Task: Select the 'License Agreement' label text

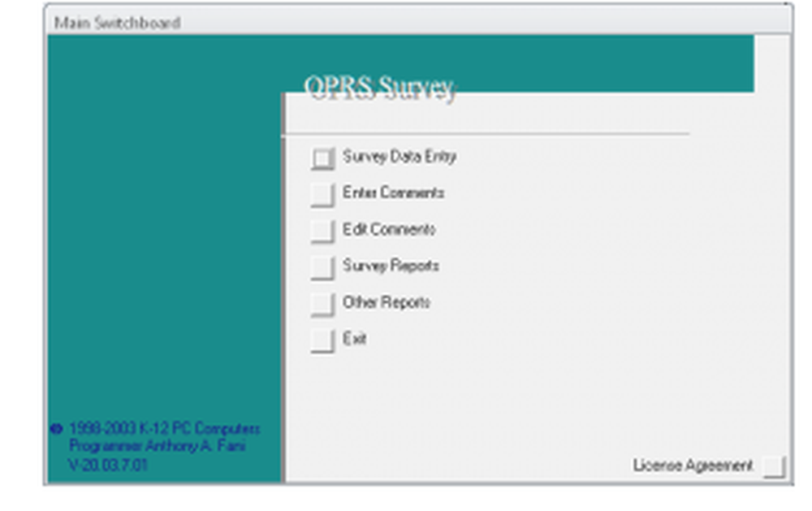Action: [693, 466]
